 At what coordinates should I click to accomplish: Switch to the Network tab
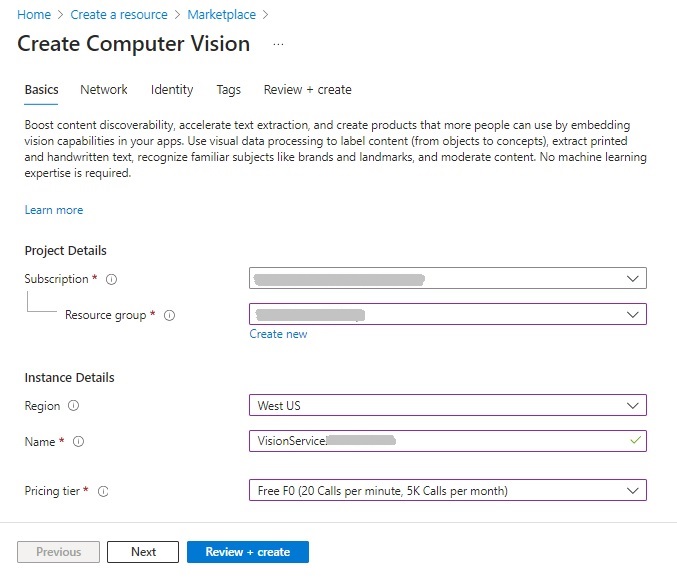[104, 90]
